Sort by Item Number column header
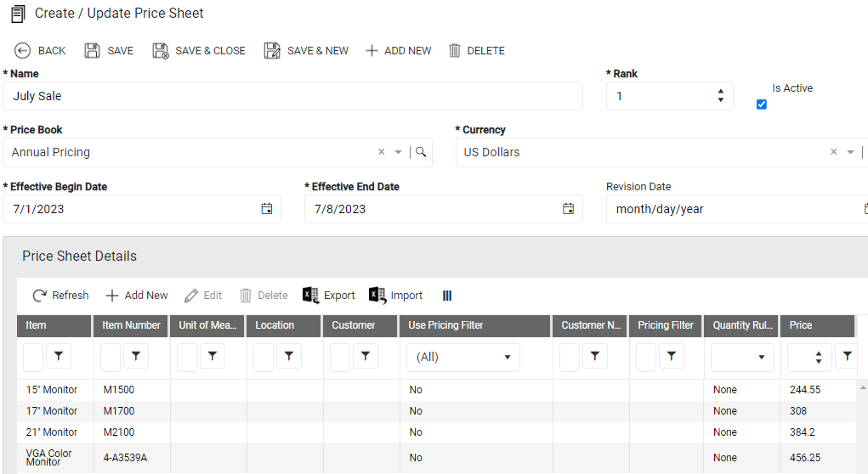The image size is (868, 474). pos(131,325)
